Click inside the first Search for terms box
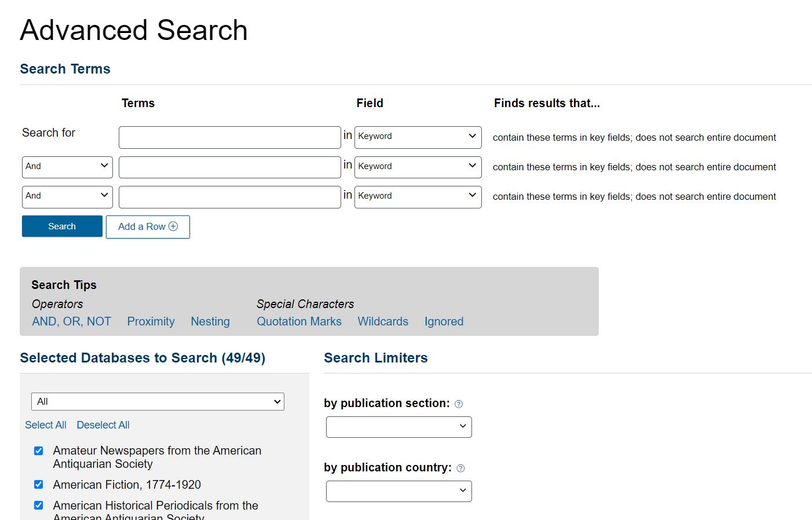 tap(229, 137)
